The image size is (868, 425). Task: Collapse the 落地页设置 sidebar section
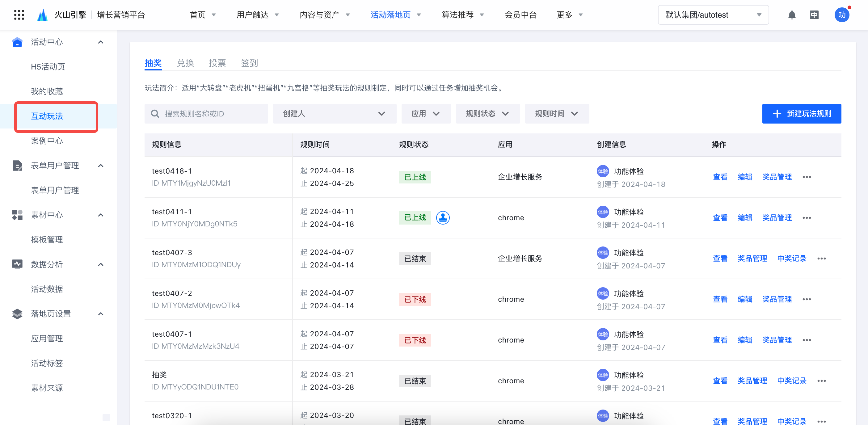click(100, 314)
